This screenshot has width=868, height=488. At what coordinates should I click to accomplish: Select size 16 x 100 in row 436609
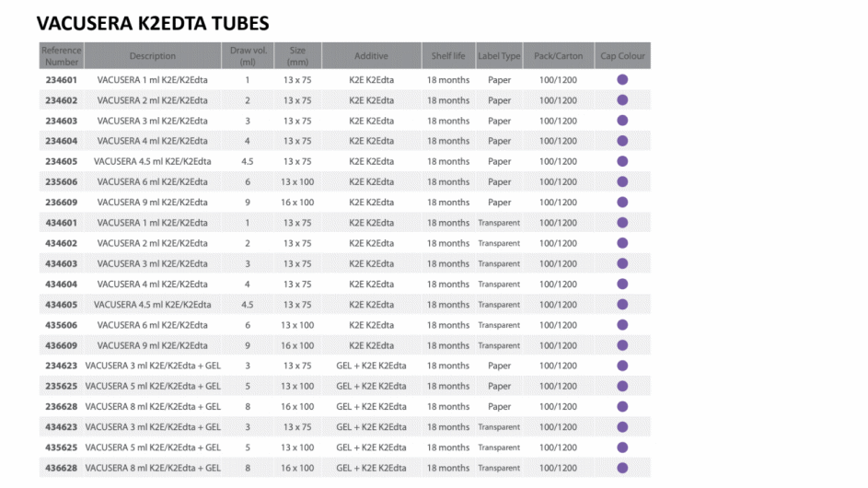coord(298,345)
